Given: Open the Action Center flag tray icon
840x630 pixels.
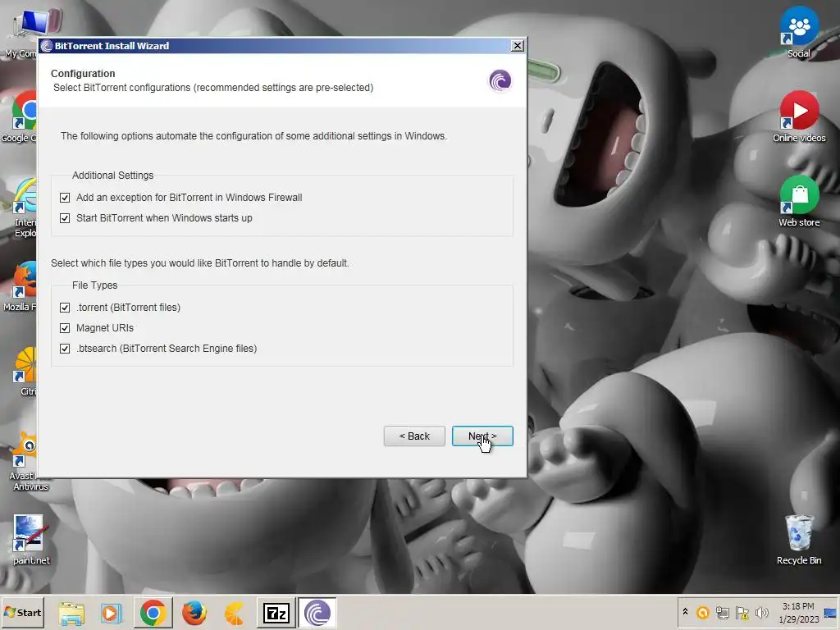Looking at the screenshot, I should [x=742, y=612].
